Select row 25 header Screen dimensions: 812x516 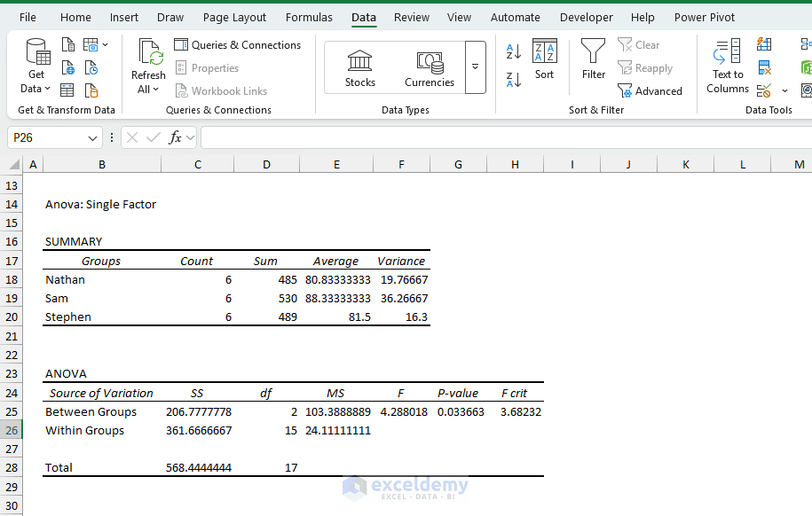[12, 412]
